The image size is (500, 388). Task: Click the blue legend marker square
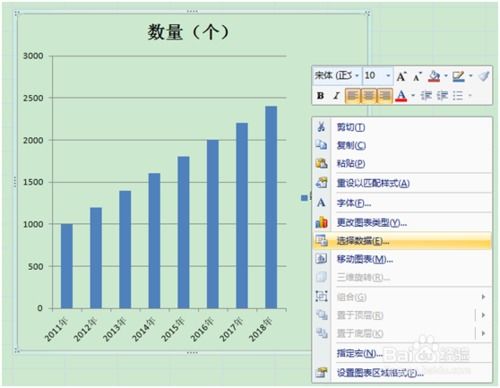[x=304, y=198]
